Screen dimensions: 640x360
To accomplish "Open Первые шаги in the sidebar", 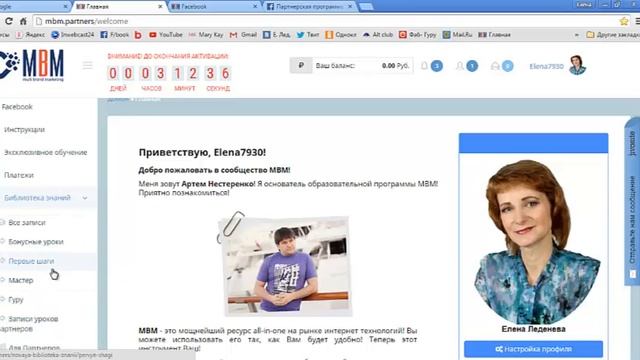I will [31, 261].
